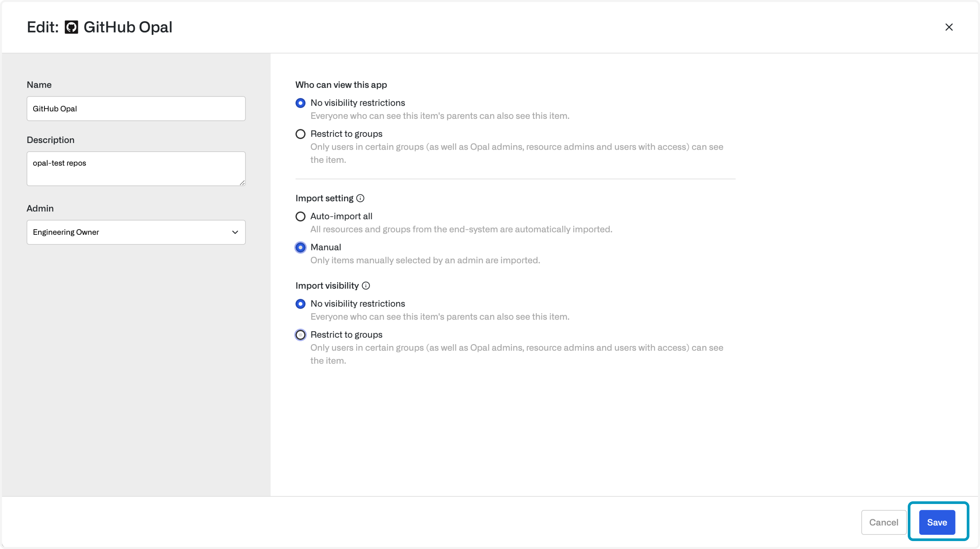Click the Import setting info icon
Viewport: 980px width, 549px height.
pyautogui.click(x=360, y=198)
